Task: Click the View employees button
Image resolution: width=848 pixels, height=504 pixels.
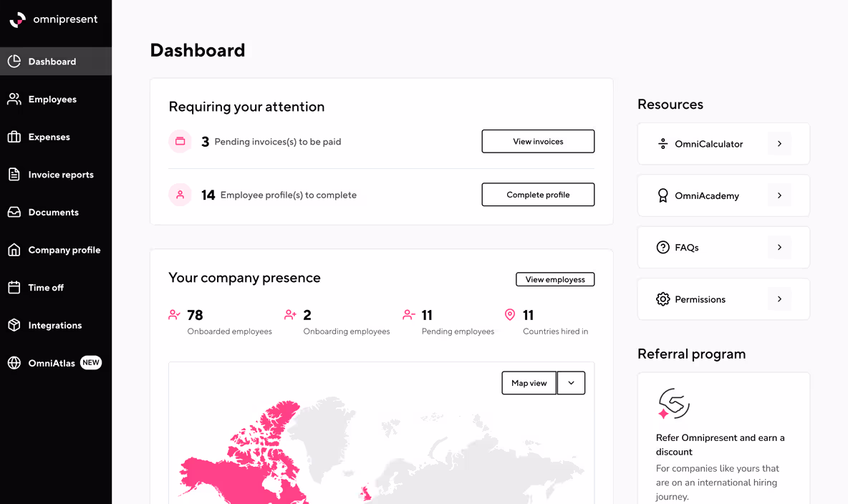Action: click(555, 279)
